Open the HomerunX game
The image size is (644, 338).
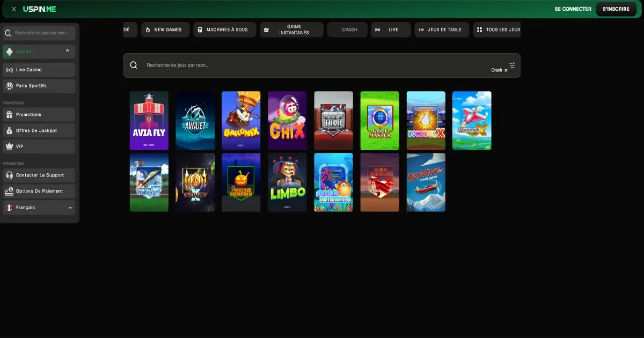click(426, 121)
